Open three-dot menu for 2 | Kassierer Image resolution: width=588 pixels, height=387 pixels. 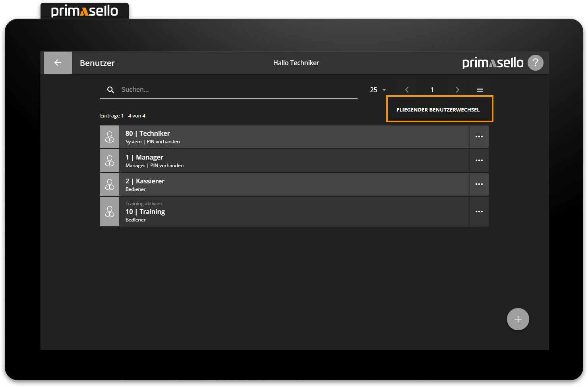click(x=479, y=185)
